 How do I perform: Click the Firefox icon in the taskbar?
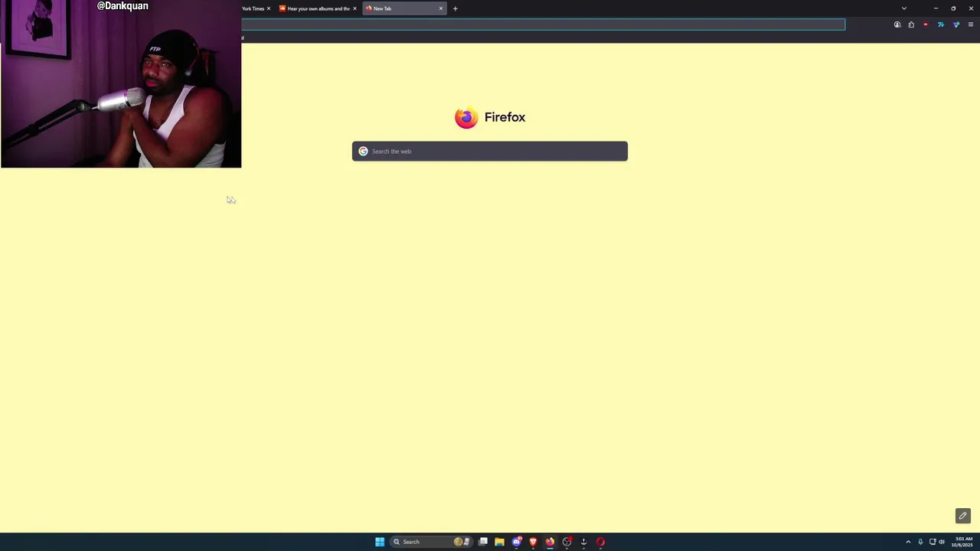point(550,542)
